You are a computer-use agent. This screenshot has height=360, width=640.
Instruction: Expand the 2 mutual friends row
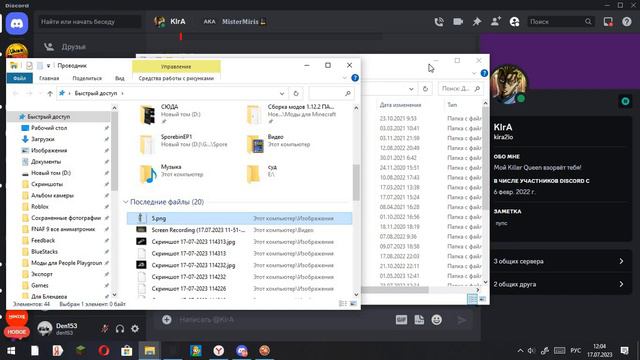(x=559, y=284)
